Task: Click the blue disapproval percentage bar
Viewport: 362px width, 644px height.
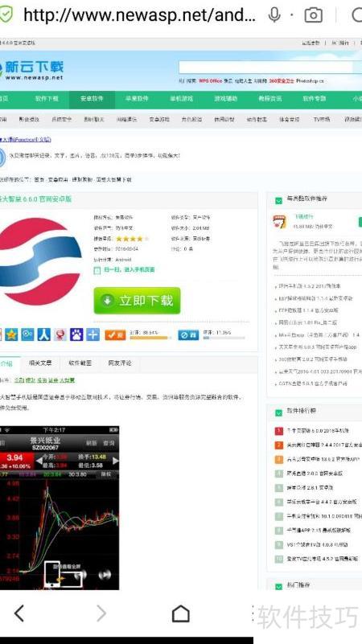Action: (x=224, y=338)
